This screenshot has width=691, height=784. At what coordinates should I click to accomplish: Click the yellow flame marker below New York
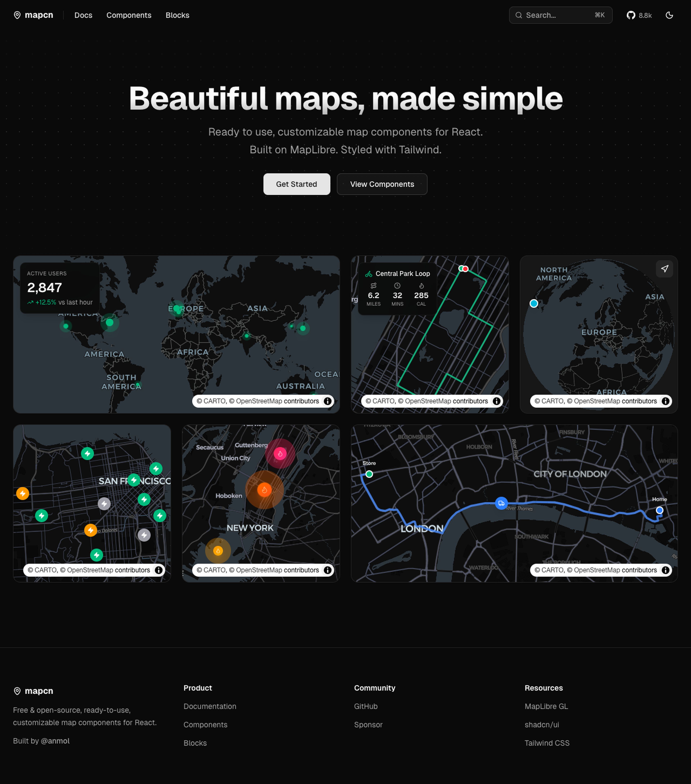[218, 551]
